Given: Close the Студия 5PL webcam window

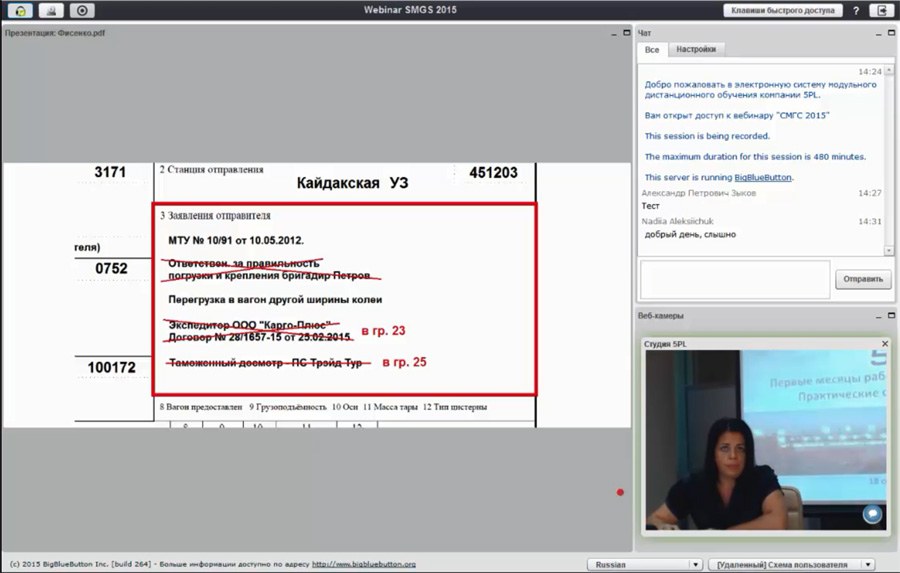Looking at the screenshot, I should pyautogui.click(x=884, y=343).
